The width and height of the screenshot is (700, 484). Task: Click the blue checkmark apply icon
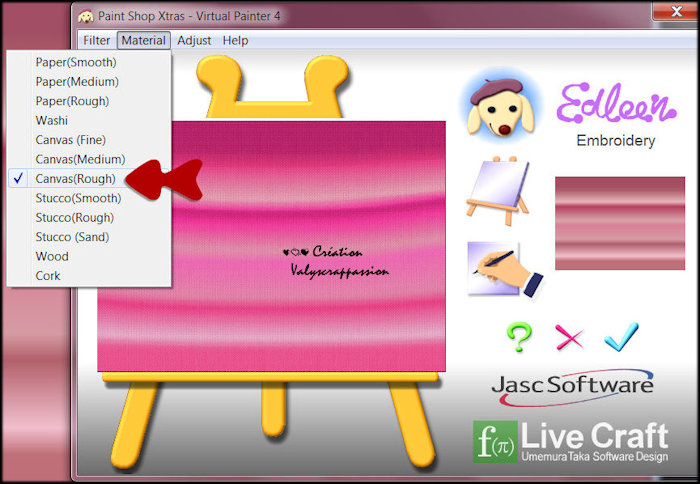pyautogui.click(x=621, y=336)
